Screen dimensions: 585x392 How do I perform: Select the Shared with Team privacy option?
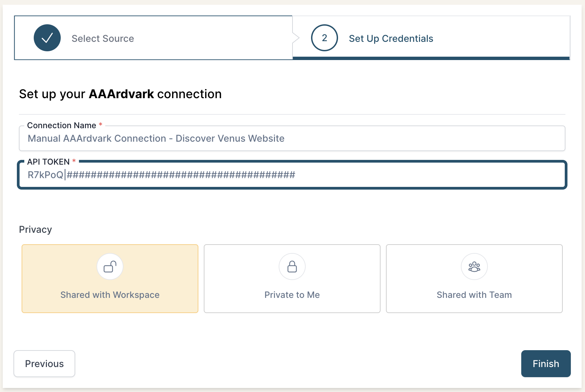click(474, 279)
